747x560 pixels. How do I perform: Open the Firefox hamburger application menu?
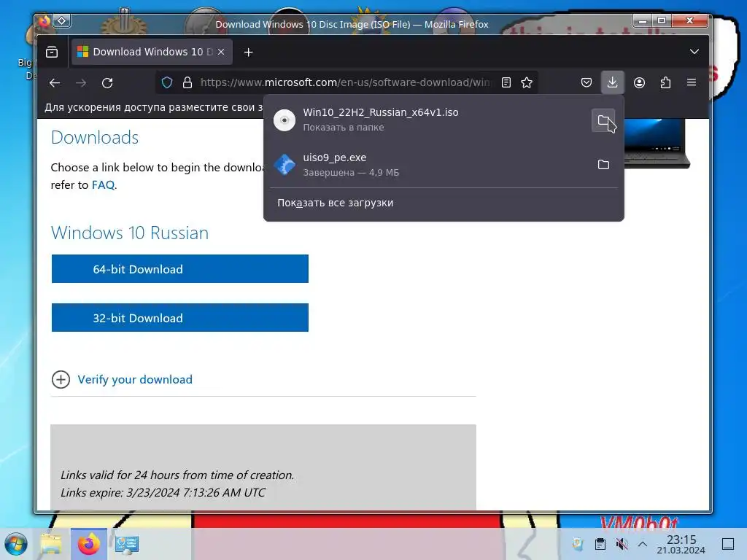[x=692, y=83]
